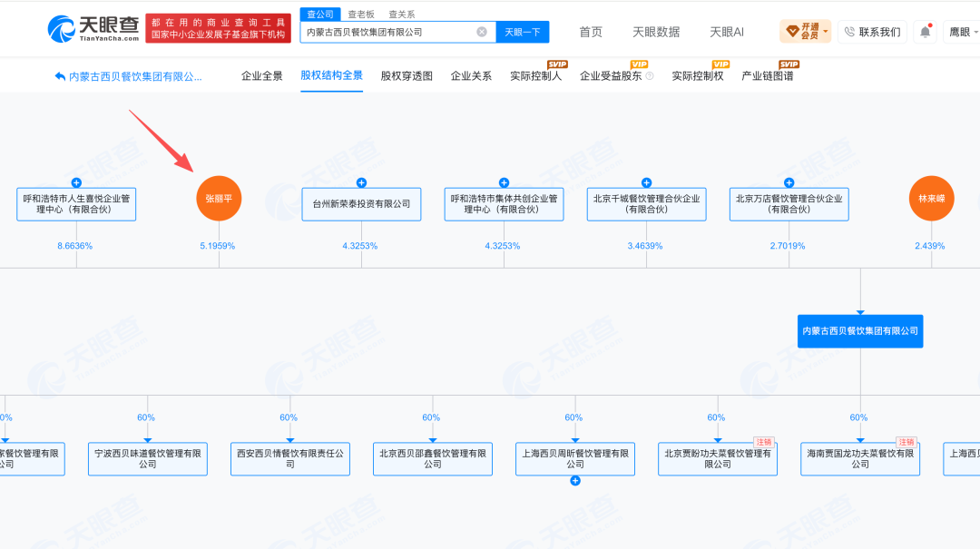Expand shareholders above 呼和浩特市集体共创企业管理中心
This screenshot has width=980, height=549.
point(504,182)
